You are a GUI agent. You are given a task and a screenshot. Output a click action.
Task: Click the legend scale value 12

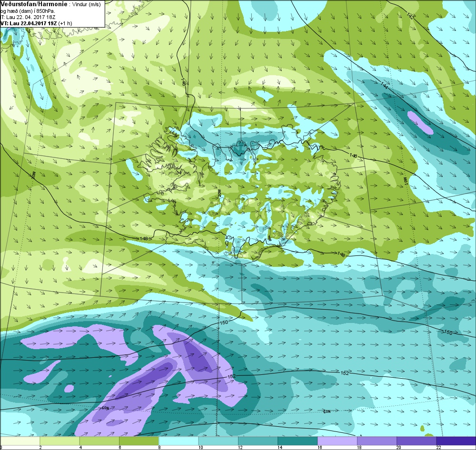240,447
